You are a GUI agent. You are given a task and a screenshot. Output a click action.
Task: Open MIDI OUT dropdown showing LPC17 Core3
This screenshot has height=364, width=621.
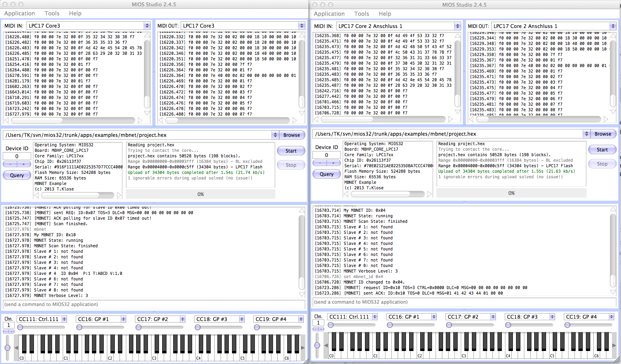click(x=243, y=26)
